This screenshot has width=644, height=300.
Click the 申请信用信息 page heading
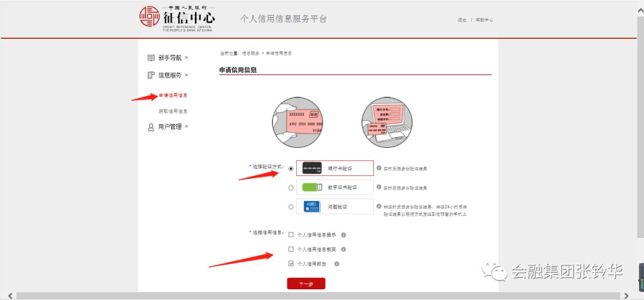point(238,70)
